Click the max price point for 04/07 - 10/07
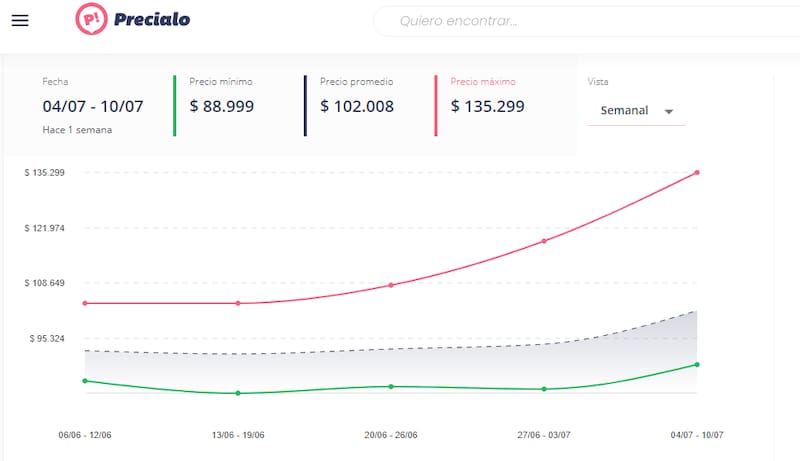 click(x=697, y=172)
